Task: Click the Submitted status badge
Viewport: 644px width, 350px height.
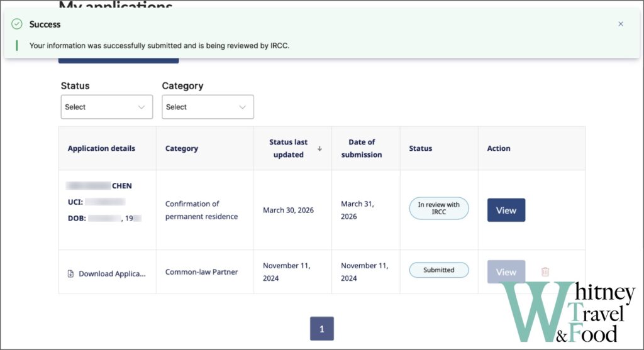Action: click(438, 270)
